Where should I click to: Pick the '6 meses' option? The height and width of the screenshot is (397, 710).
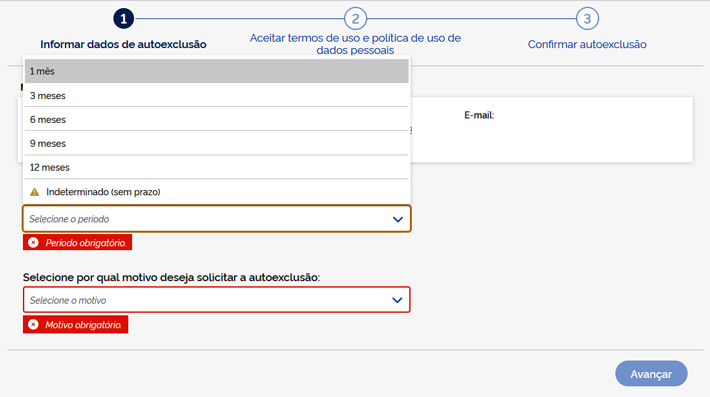click(x=216, y=120)
